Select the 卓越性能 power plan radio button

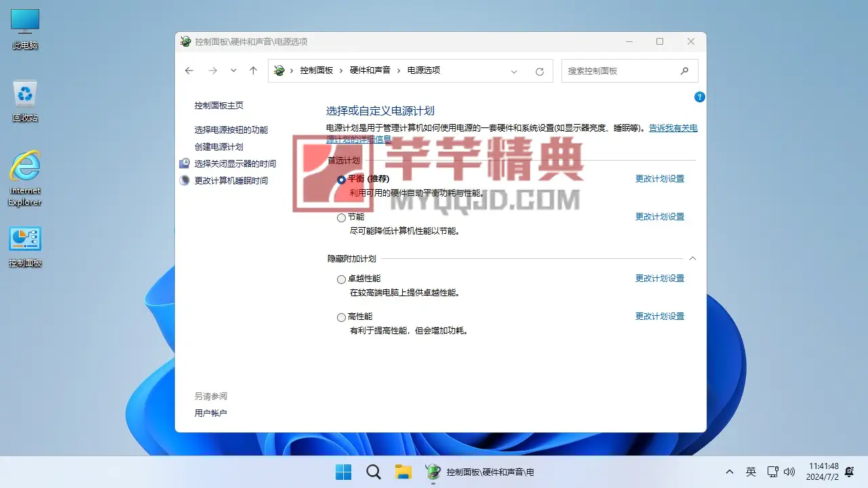(341, 279)
